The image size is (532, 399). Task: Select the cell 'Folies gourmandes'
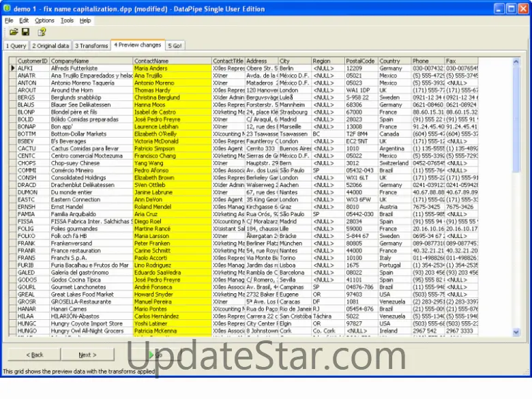(x=91, y=228)
